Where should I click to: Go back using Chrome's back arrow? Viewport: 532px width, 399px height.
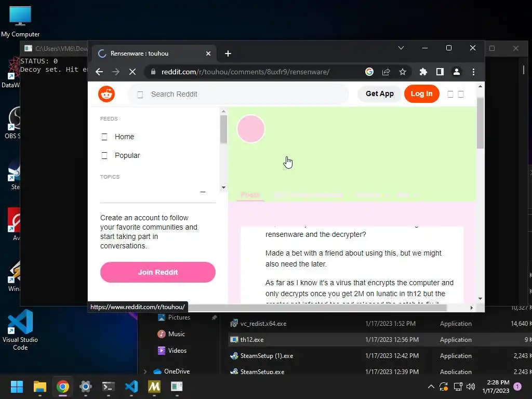tap(99, 72)
